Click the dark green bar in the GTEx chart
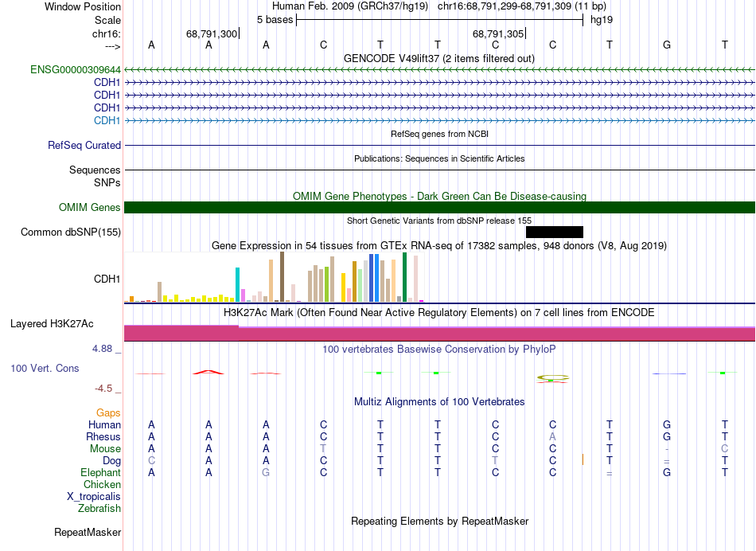Viewport: 756px width, 551px height. (404, 277)
